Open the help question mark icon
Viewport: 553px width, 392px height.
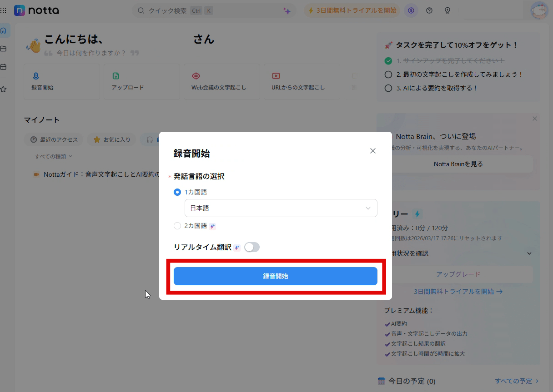[x=429, y=10]
